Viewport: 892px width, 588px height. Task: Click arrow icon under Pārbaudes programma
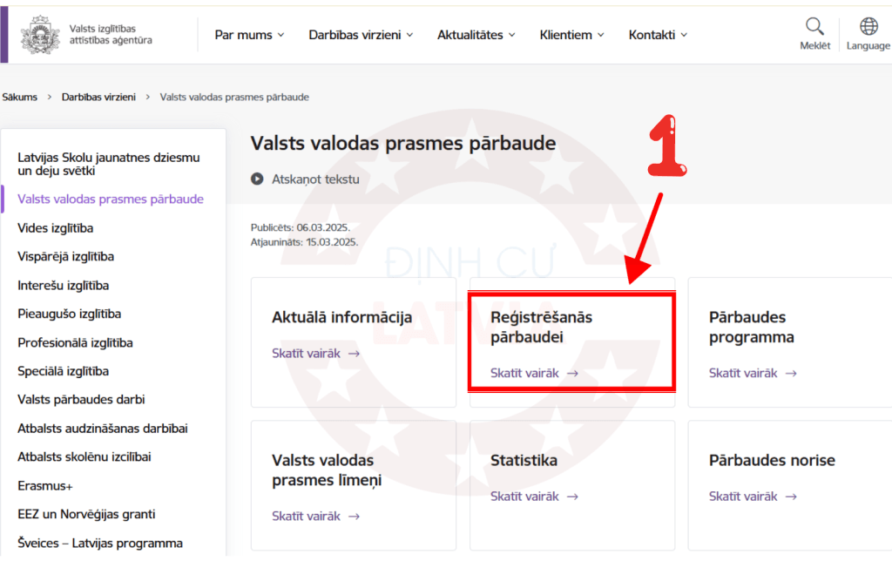tap(791, 373)
